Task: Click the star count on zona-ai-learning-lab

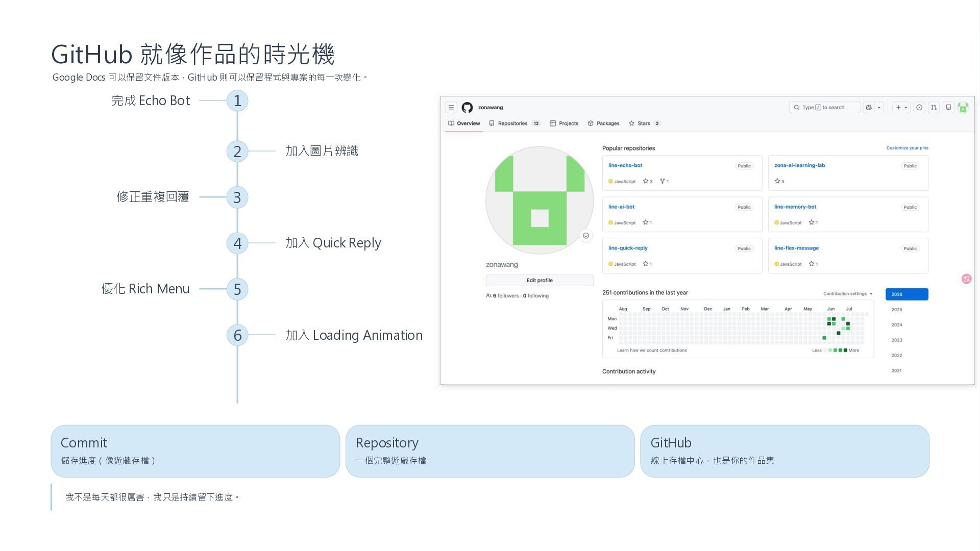Action: click(779, 181)
